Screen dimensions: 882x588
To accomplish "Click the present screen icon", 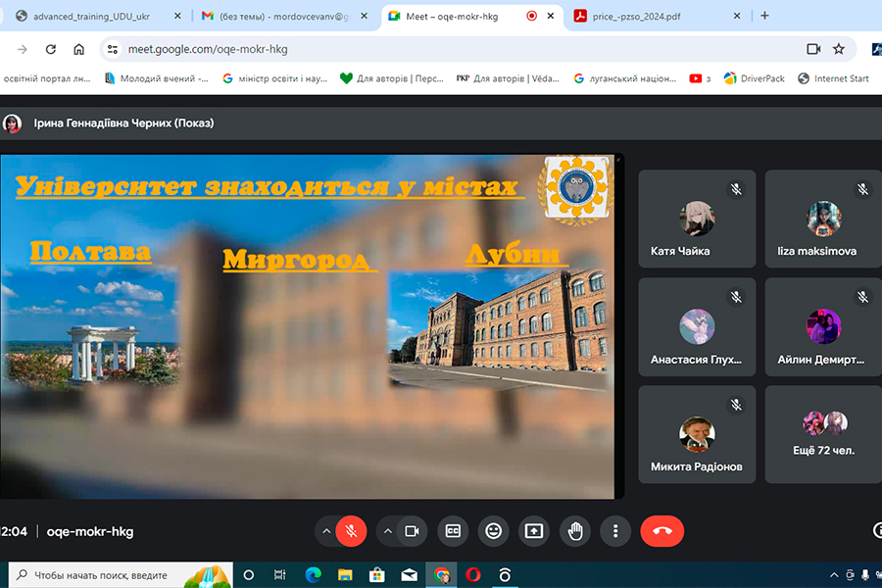I will 534,531.
